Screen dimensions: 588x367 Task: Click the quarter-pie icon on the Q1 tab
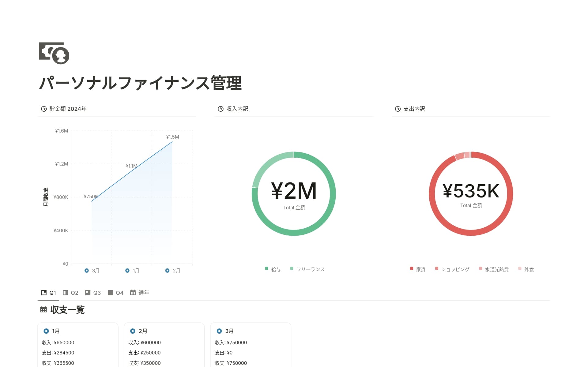click(x=43, y=293)
